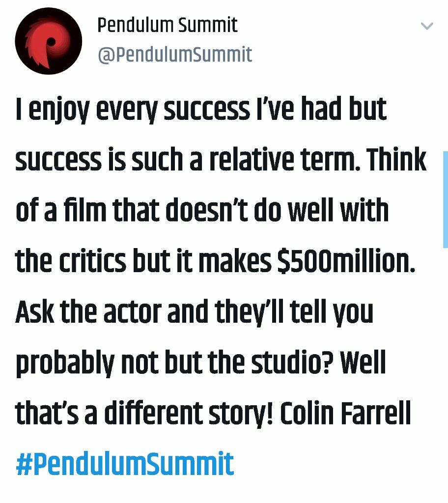448x503 pixels.
Task: Open the Pendulum Summit profile avatar
Action: pos(49,41)
